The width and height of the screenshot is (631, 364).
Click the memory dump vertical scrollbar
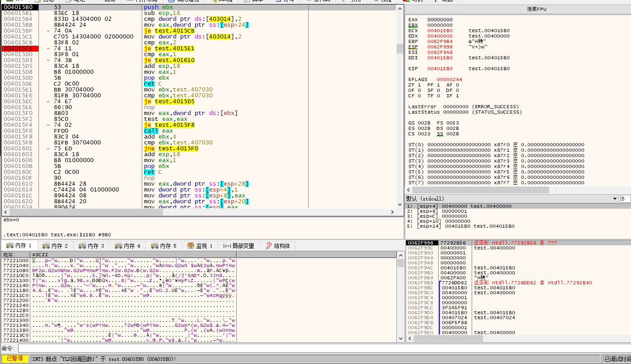(401, 297)
